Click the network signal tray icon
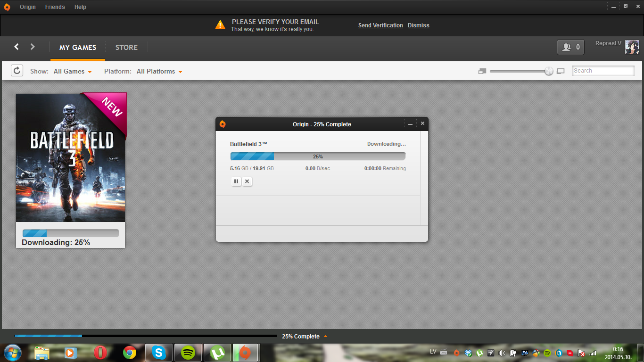This screenshot has height=362, width=644. 593,353
